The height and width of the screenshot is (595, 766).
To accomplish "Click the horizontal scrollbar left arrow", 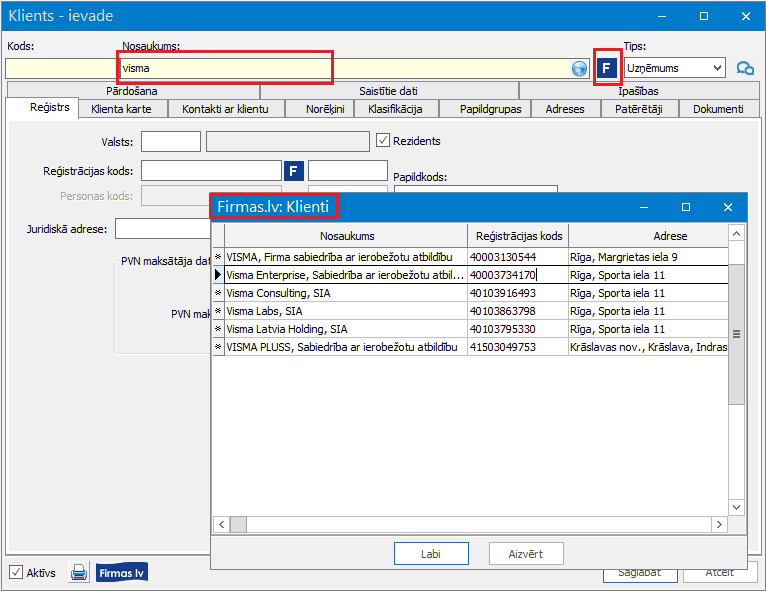I will pos(222,525).
